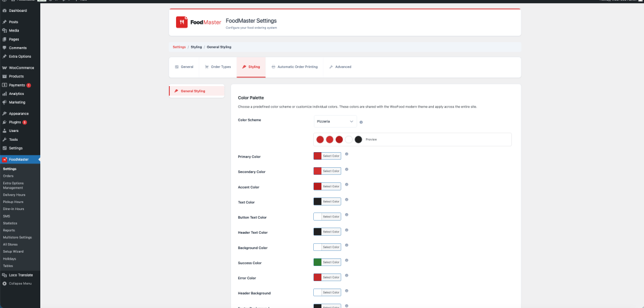The height and width of the screenshot is (308, 644).
Task: Click the info icon next to Secondary Color
Action: click(x=347, y=169)
